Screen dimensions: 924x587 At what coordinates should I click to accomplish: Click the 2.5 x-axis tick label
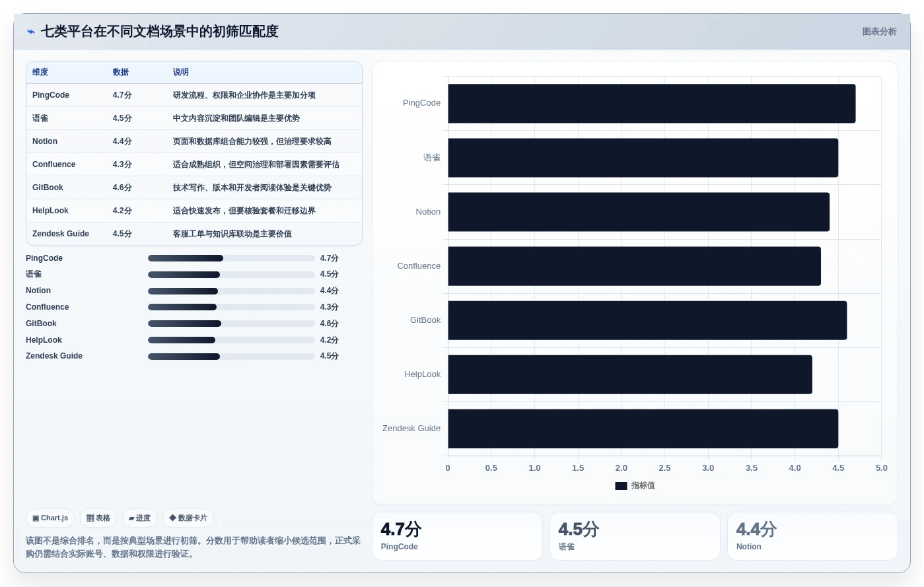[664, 468]
